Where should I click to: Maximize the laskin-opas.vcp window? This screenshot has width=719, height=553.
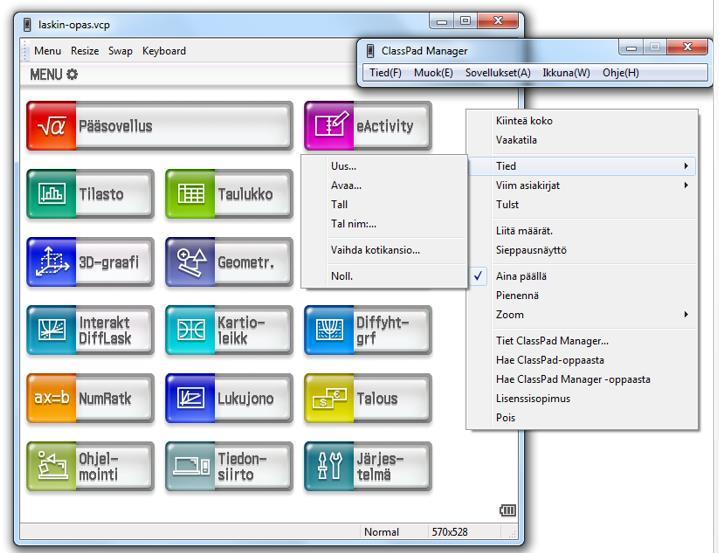[x=465, y=21]
